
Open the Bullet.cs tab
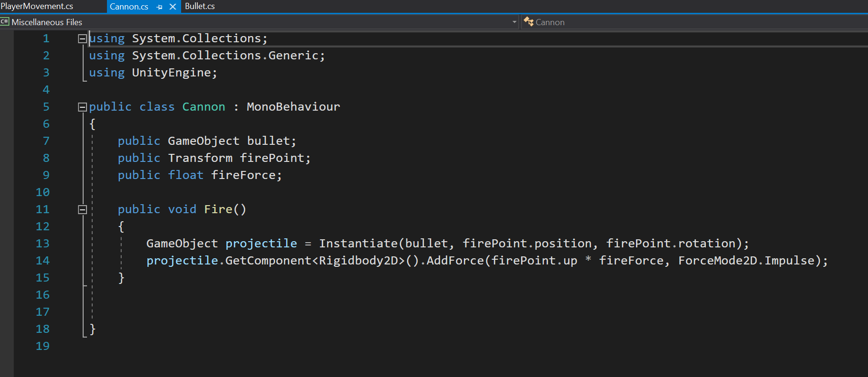tap(200, 6)
